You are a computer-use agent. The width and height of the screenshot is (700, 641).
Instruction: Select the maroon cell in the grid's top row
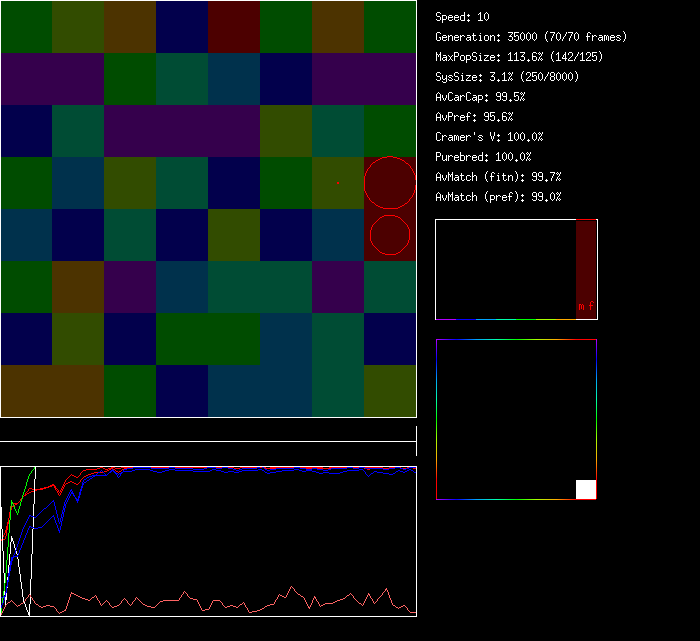(x=234, y=27)
